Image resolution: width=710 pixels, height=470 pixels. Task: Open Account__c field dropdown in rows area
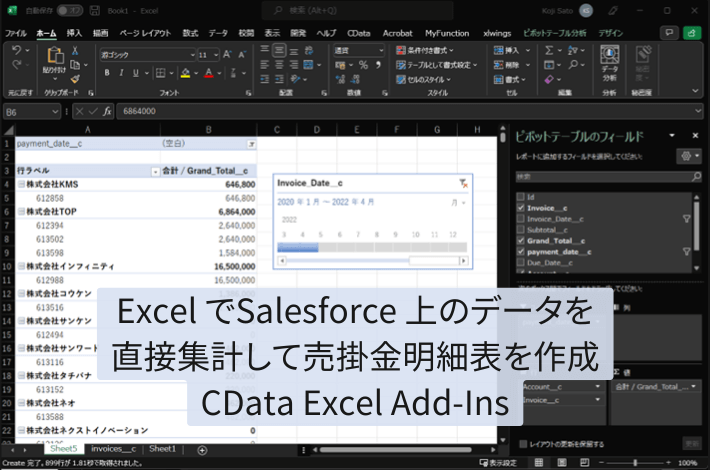[598, 387]
